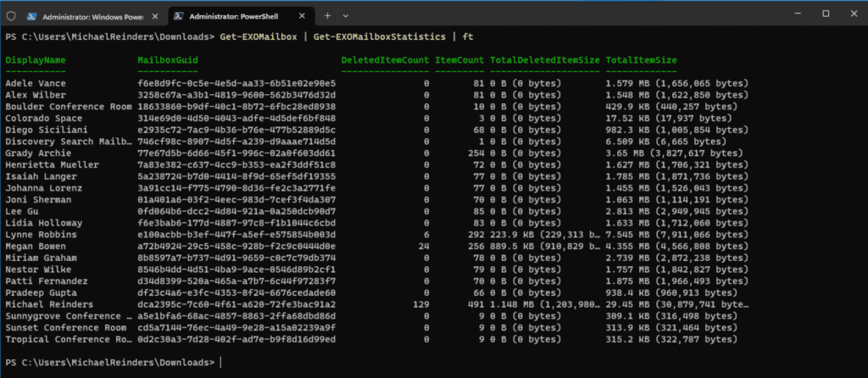868x378 pixels.
Task: Maximize the terminal window
Action: click(x=826, y=14)
